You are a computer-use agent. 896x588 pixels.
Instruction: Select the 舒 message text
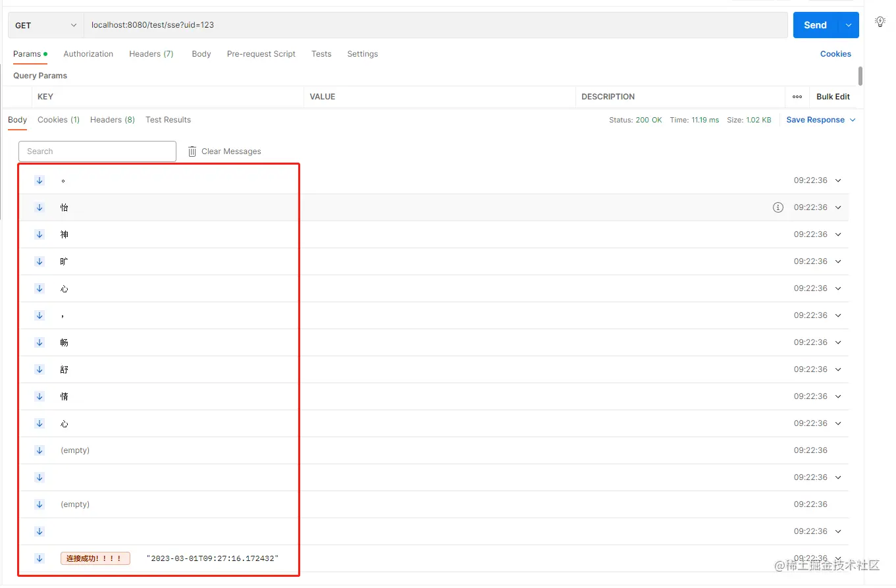64,369
